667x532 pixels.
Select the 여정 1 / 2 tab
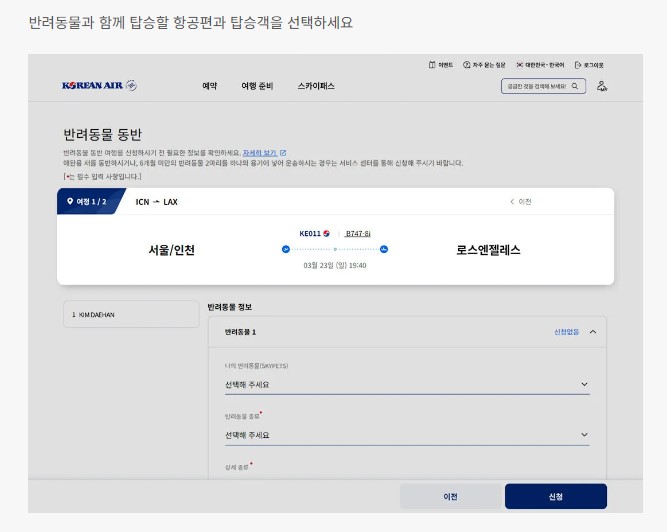[x=91, y=201]
